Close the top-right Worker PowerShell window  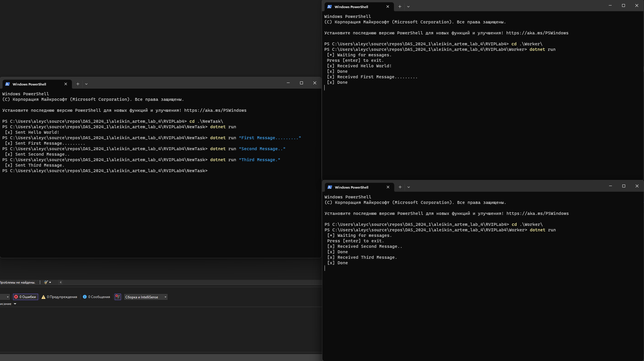[637, 5]
